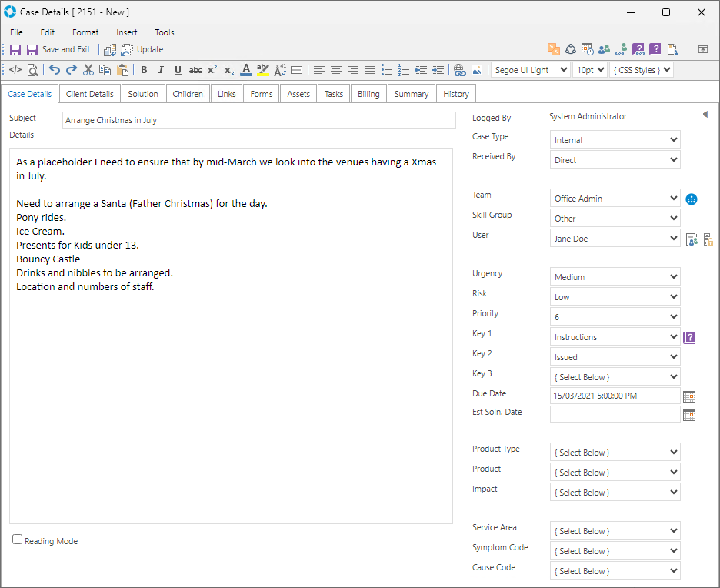Enable the Reading Mode checkbox
The image size is (720, 588).
pyautogui.click(x=18, y=540)
